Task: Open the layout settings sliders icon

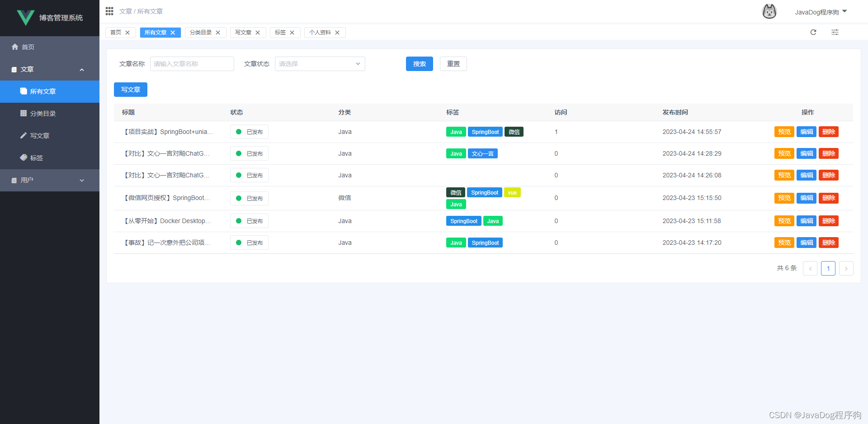Action: pyautogui.click(x=835, y=32)
